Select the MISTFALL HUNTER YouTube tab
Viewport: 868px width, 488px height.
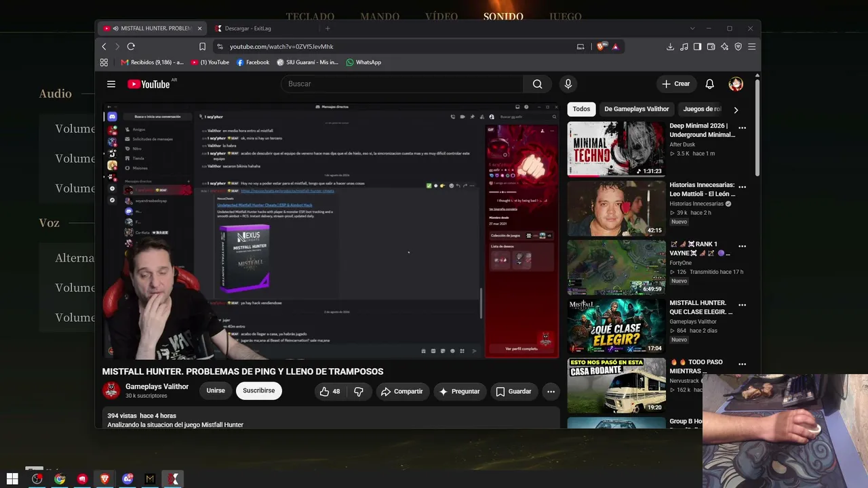(153, 28)
